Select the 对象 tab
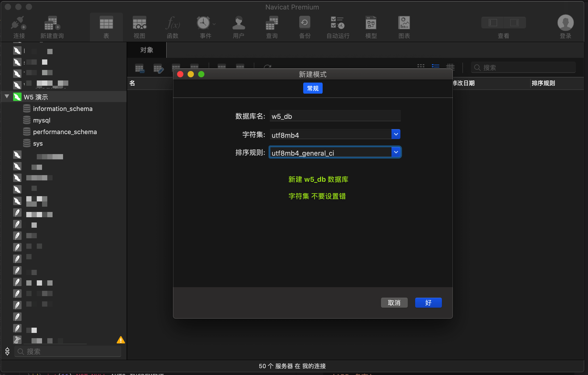 [147, 50]
